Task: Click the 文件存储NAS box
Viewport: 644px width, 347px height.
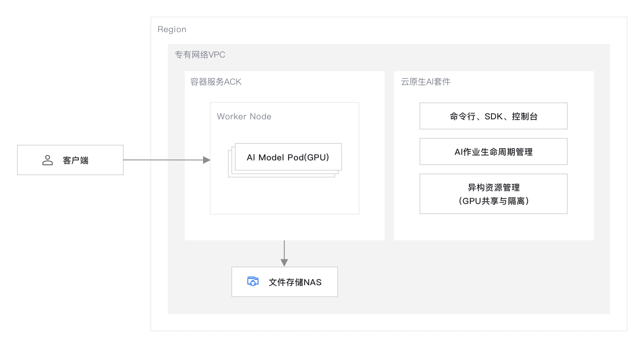Action: pyautogui.click(x=285, y=282)
